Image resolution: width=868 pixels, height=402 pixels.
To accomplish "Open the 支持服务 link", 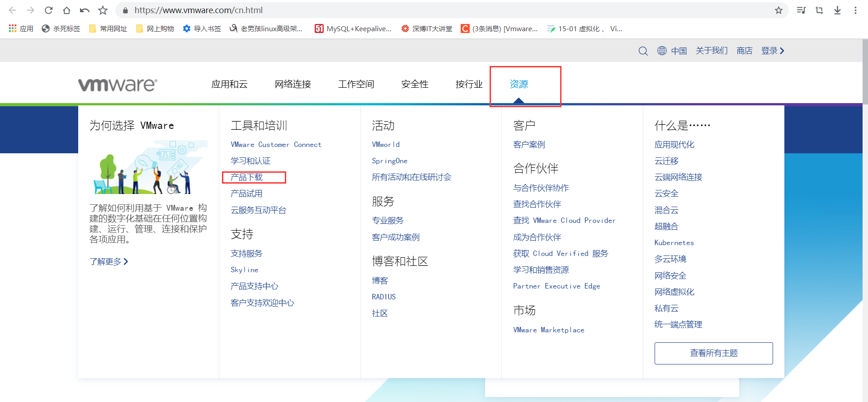I will 246,254.
